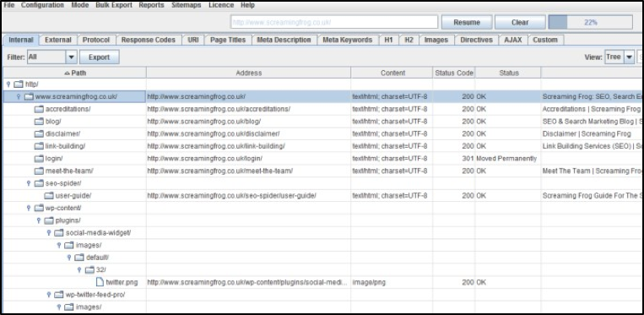
Task: Click the folder icon next to blog/
Action: pos(39,122)
